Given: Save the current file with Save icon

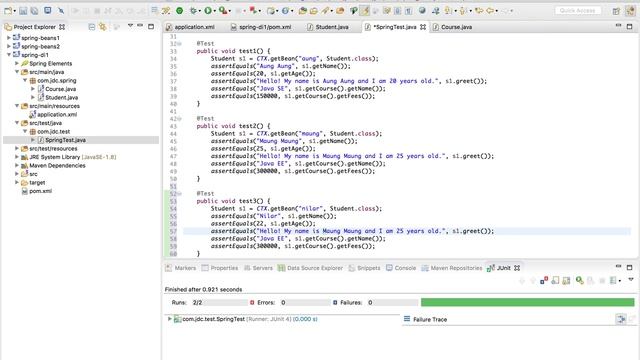Looking at the screenshot, I should coord(23,11).
